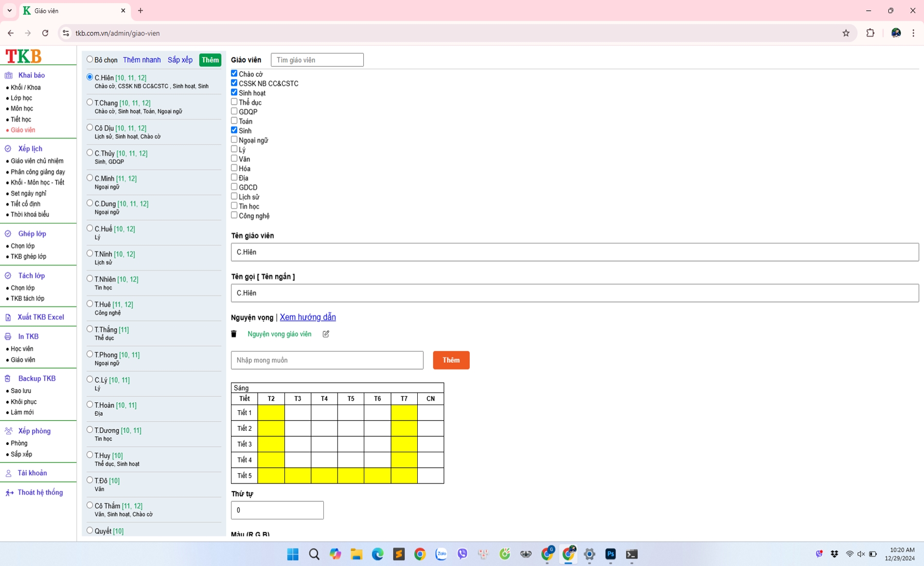Click the Thoát hệ thống logout icon
Viewport: 924px width, 566px height.
pos(9,493)
